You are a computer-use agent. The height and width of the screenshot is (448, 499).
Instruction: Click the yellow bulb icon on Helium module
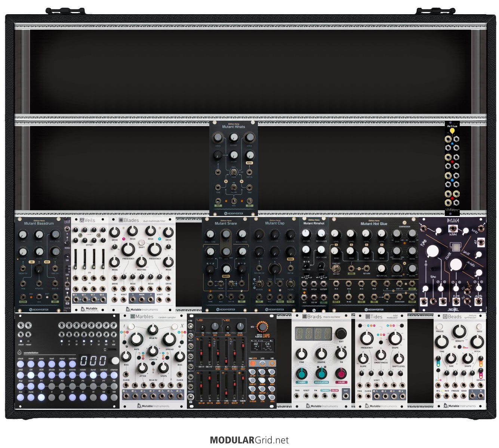pos(452,132)
